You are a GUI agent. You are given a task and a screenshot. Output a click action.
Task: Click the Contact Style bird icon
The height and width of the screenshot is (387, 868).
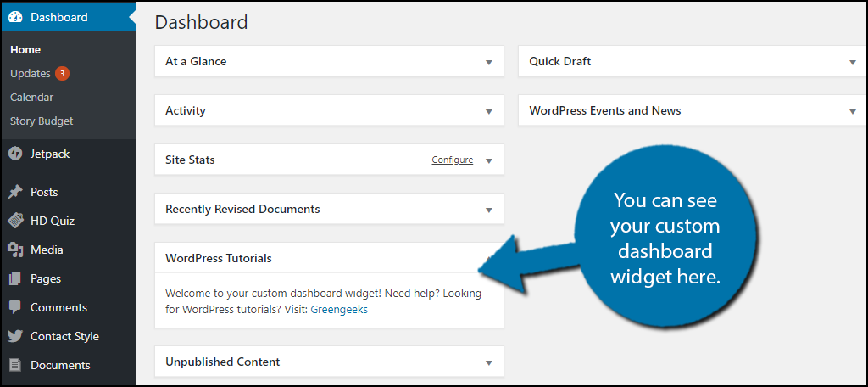tap(15, 336)
